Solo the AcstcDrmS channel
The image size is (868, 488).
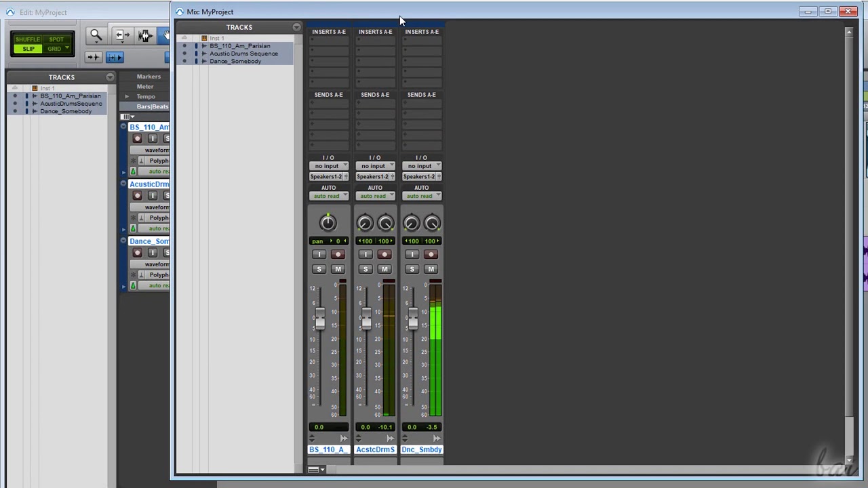coord(366,269)
